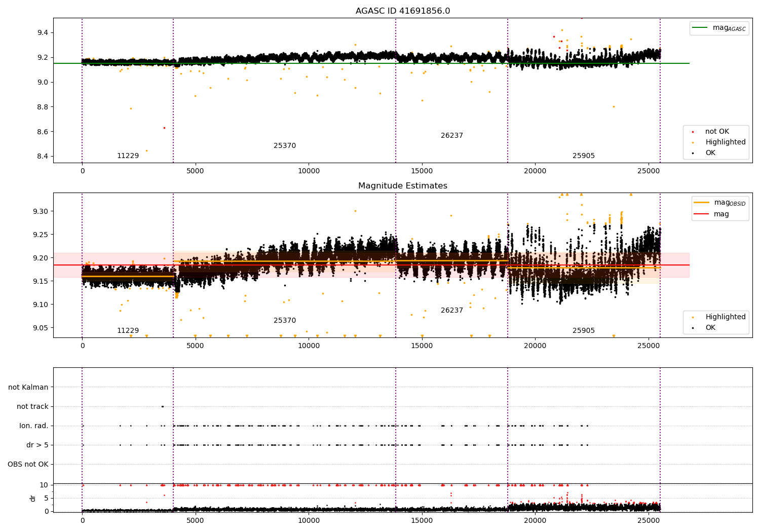760x532 pixels.
Task: Click the "dr > 5" row label
Action: click(x=37, y=445)
